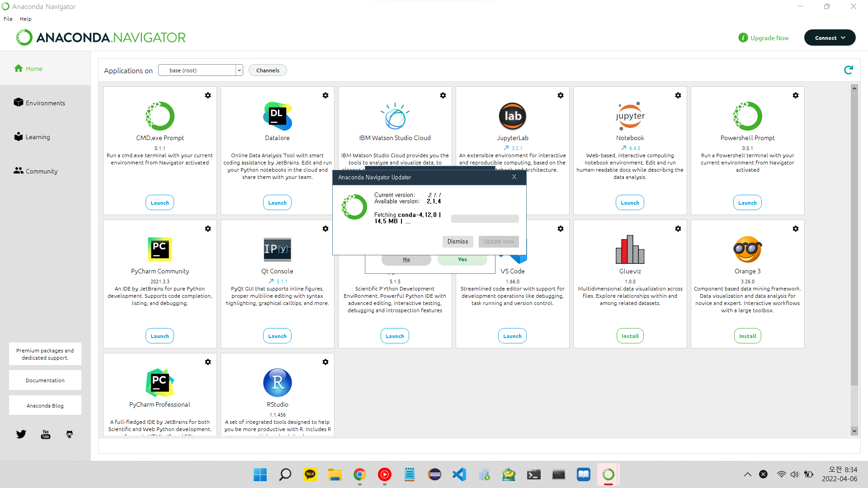Launch PyCharm Community

pyautogui.click(x=160, y=336)
